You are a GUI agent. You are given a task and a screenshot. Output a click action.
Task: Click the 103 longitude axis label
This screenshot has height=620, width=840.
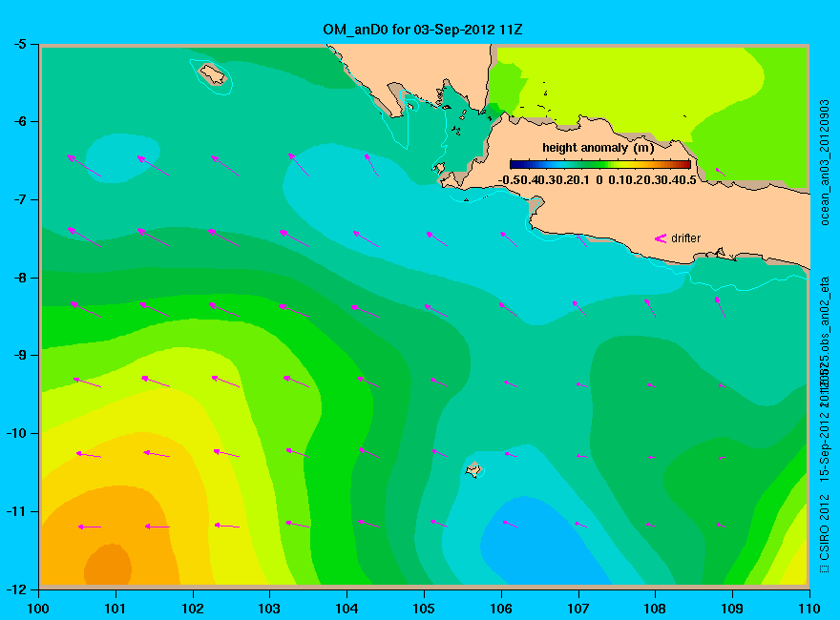pos(269,609)
